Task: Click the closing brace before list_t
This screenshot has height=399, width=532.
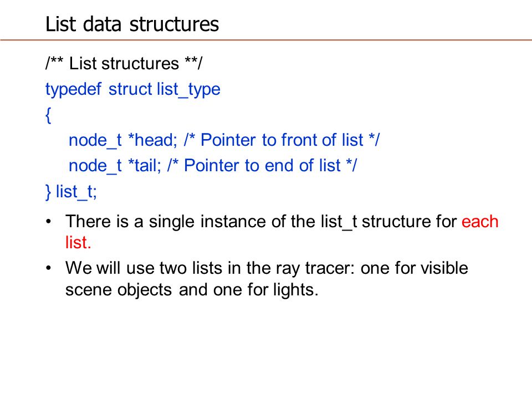Action: 48,192
